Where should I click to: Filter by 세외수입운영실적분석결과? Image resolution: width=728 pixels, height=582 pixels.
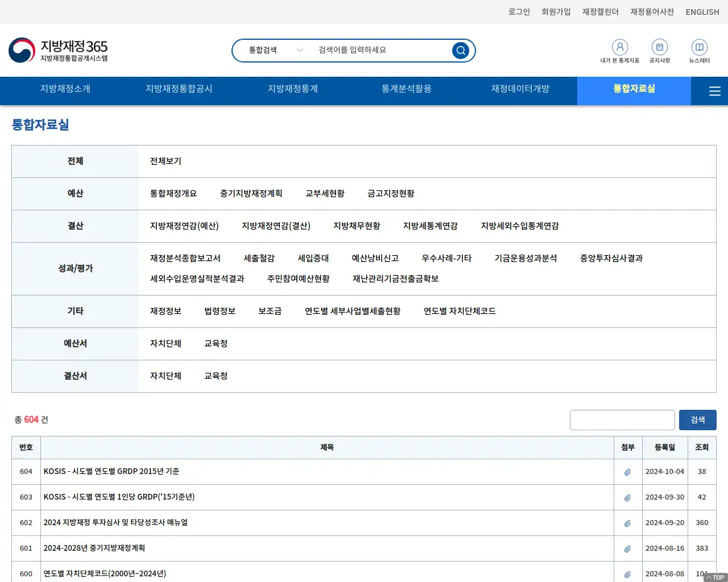click(x=197, y=279)
